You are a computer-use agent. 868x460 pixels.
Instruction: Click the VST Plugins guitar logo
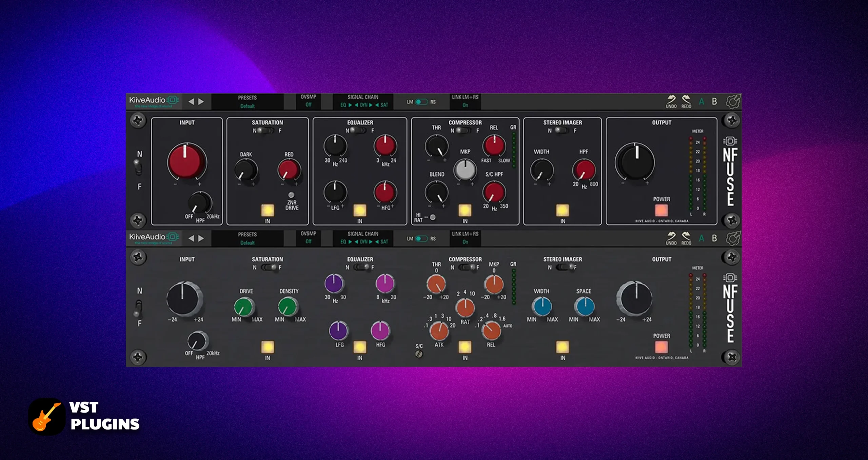pyautogui.click(x=47, y=417)
